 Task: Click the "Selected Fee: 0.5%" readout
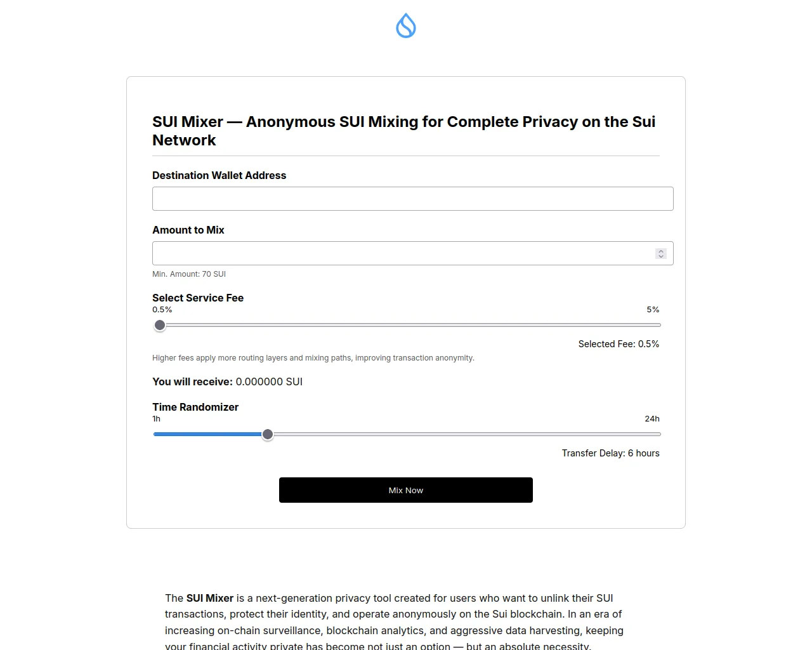(619, 344)
